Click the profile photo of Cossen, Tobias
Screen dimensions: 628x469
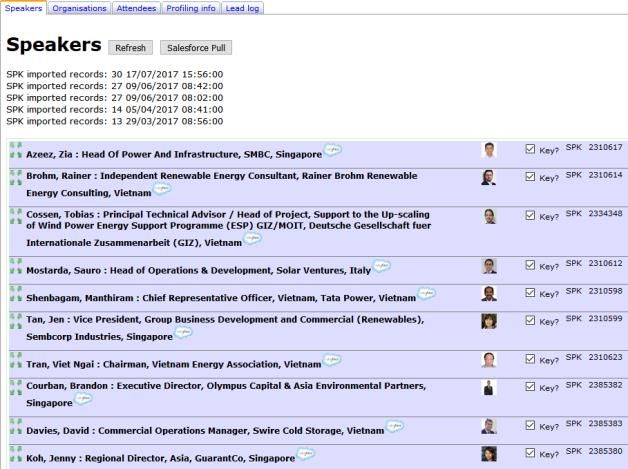pos(489,216)
